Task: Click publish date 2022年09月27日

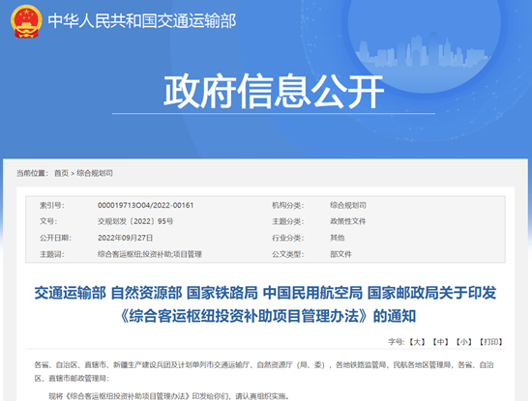Action: 125,238
